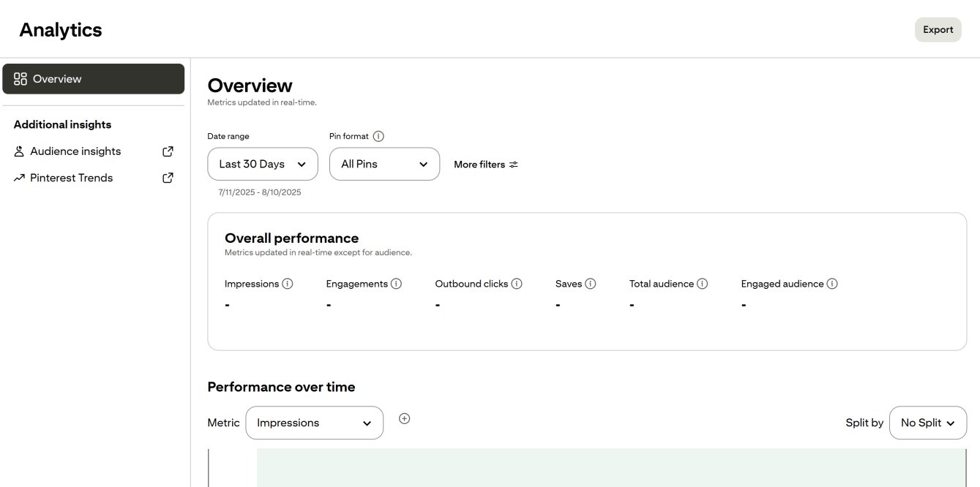Open external link icon beside Audience insights

pos(168,151)
